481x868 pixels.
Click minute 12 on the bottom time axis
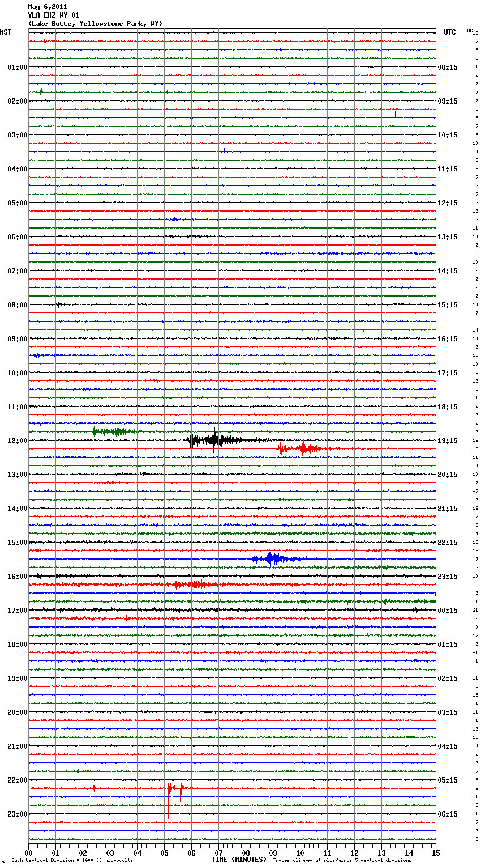click(x=355, y=853)
